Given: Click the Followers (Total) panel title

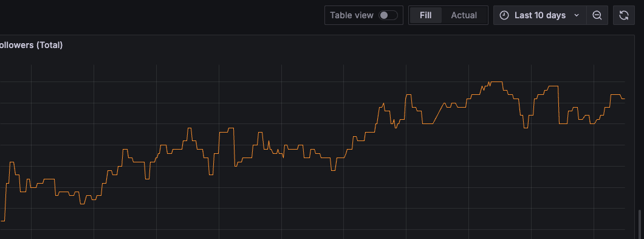Looking at the screenshot, I should 31,45.
